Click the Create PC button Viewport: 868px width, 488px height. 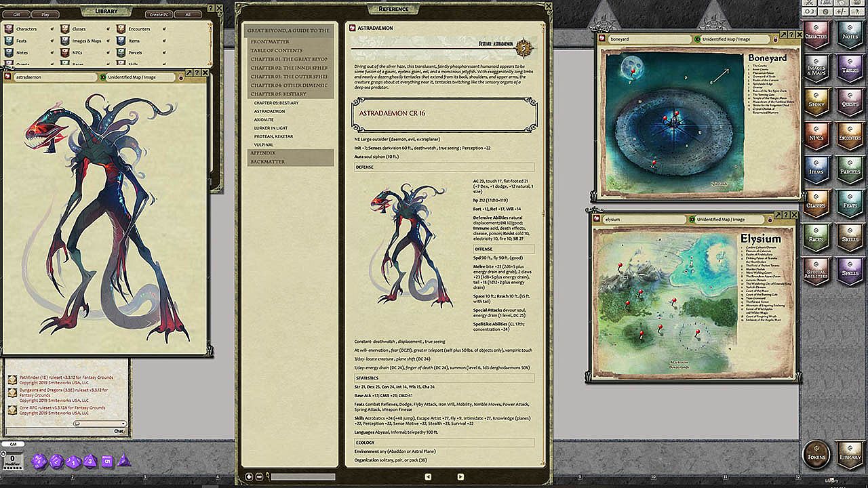(x=158, y=14)
